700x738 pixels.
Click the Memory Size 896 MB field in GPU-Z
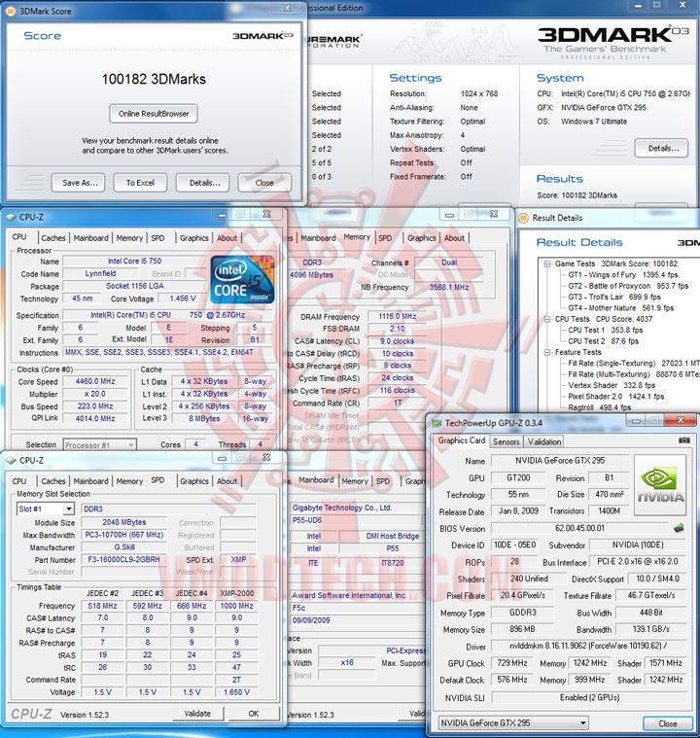[x=522, y=629]
